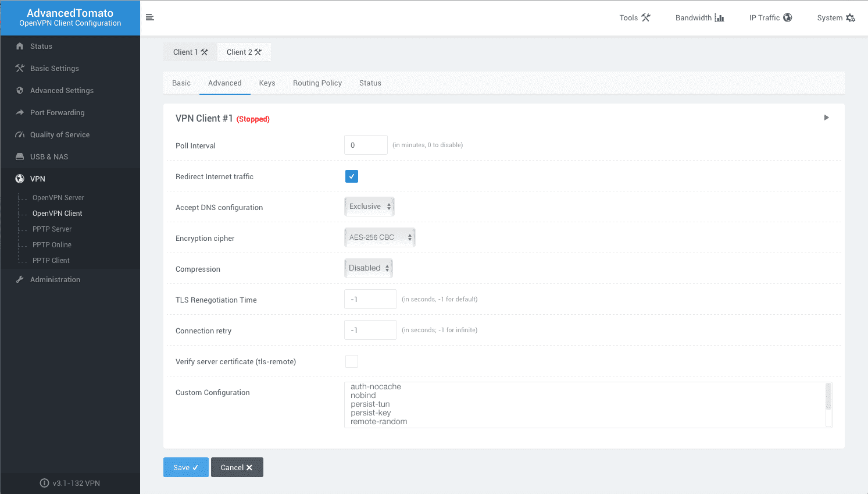
Task: Open the Bandwidth monitor icon
Action: point(720,17)
